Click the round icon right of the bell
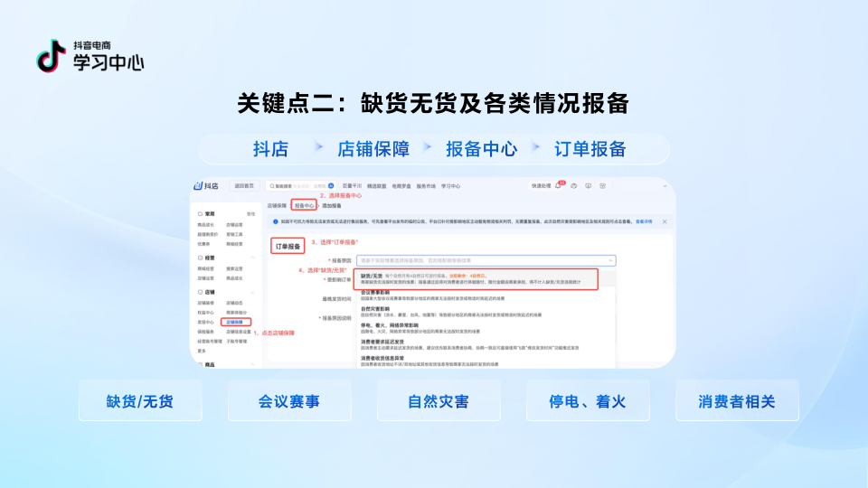The image size is (868, 488). (x=573, y=186)
